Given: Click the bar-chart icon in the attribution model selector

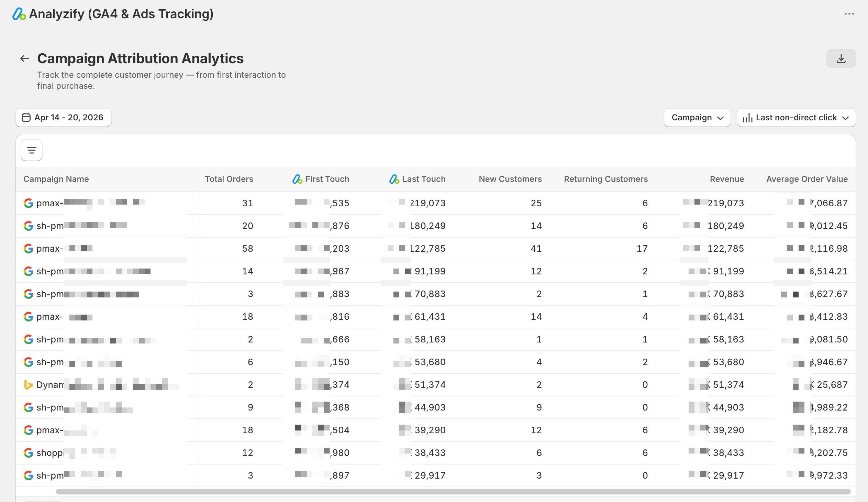Looking at the screenshot, I should point(748,118).
